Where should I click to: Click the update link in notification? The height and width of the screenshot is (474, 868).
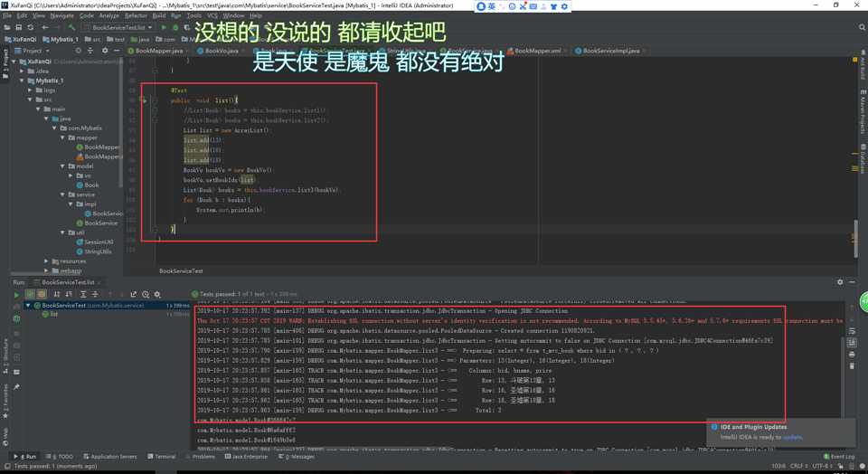click(x=793, y=438)
